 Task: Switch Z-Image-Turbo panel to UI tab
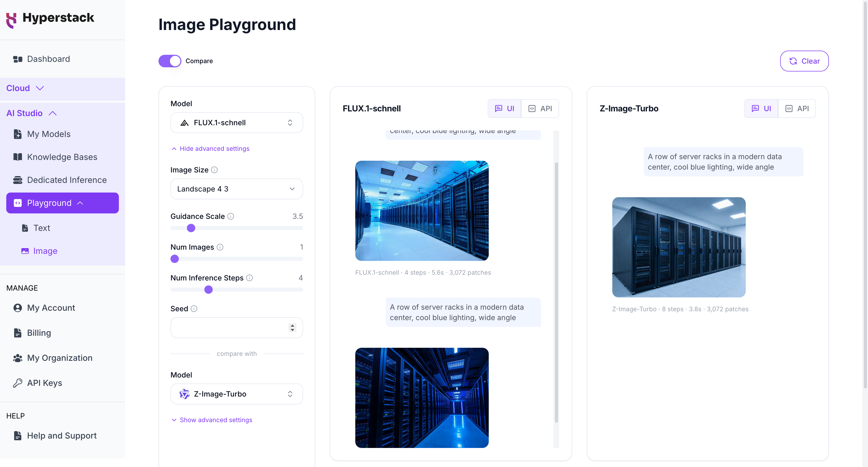click(x=761, y=109)
